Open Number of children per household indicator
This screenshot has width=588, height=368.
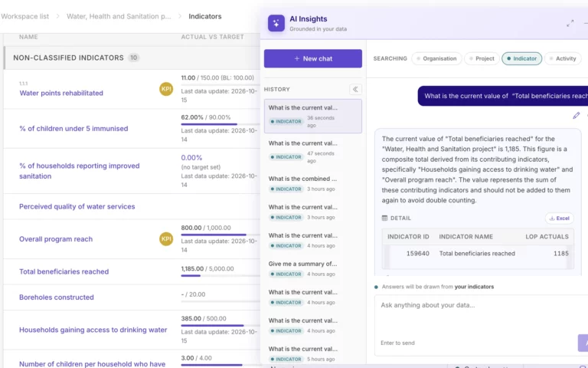(x=92, y=364)
